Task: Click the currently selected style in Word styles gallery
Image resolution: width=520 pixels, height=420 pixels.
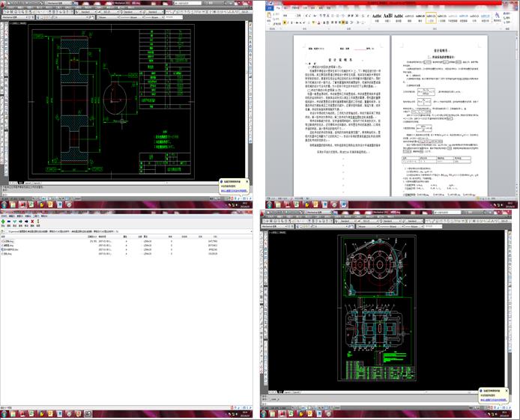Action: click(431, 17)
